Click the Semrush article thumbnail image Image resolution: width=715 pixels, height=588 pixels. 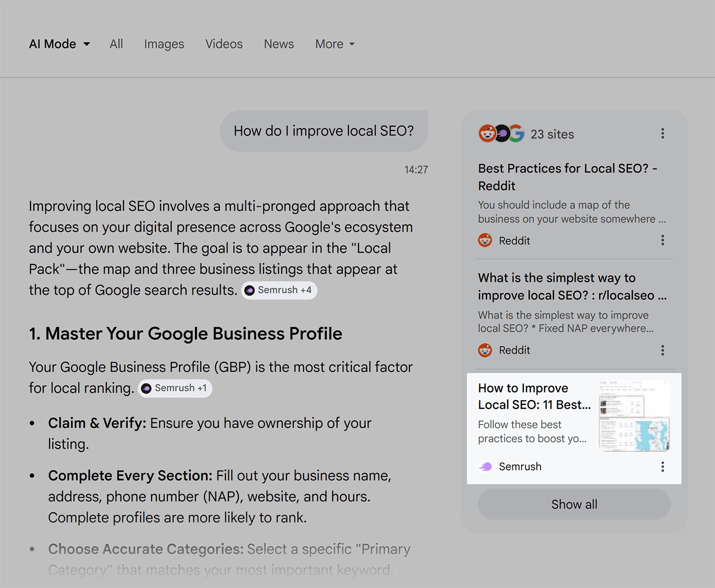click(634, 416)
